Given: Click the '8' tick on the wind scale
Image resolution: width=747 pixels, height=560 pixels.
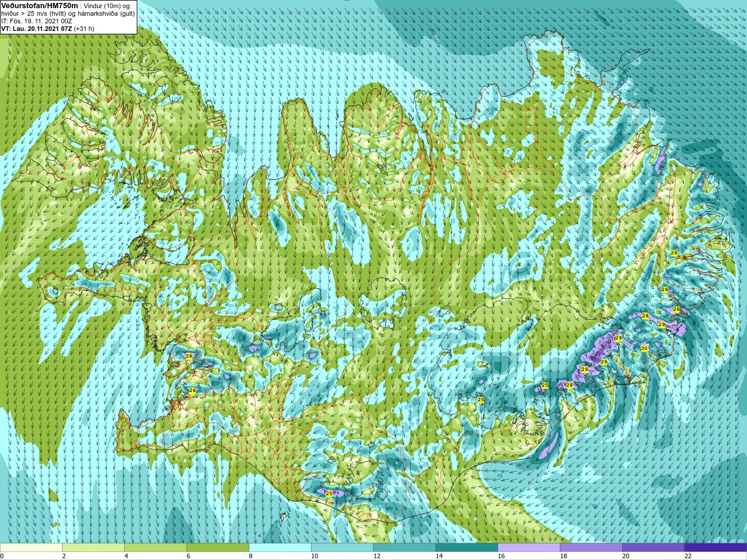Looking at the screenshot, I should click(251, 556).
